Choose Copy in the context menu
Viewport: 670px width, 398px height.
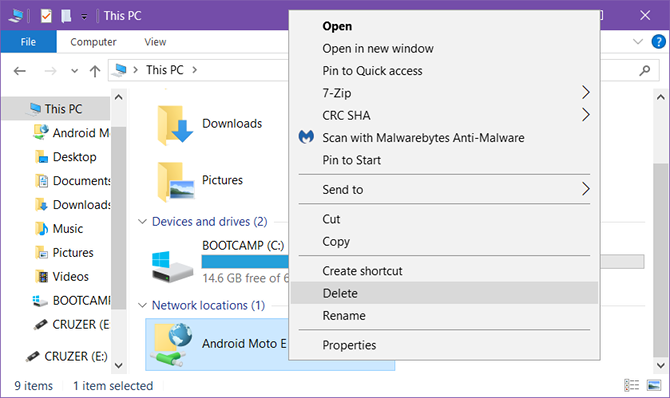[x=444, y=241]
